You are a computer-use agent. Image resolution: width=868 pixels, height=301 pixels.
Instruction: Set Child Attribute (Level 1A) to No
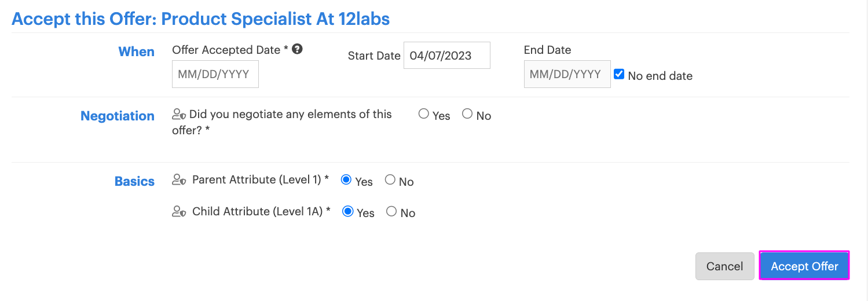pos(391,211)
